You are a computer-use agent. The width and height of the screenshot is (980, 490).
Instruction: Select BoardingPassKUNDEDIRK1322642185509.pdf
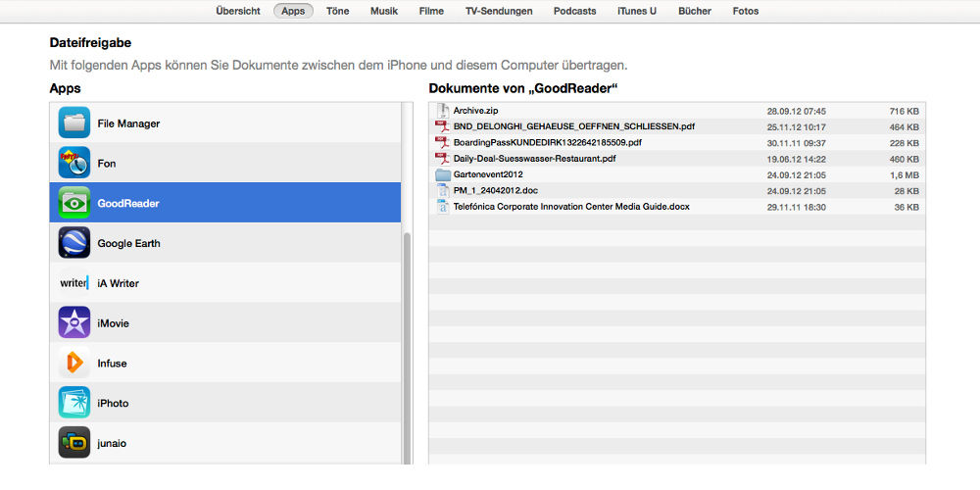[548, 143]
